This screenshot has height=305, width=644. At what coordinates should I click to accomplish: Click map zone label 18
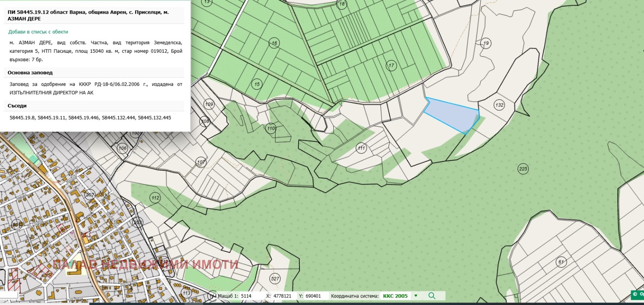click(x=342, y=4)
